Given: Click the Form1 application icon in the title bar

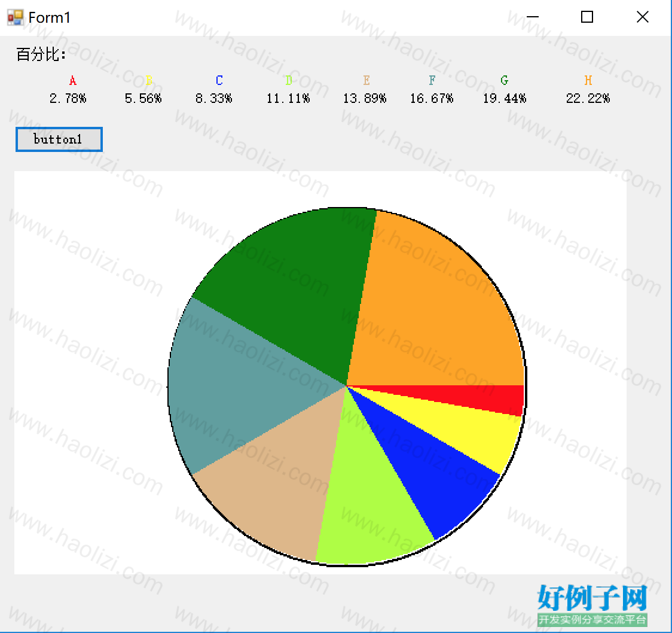Looking at the screenshot, I should [16, 17].
